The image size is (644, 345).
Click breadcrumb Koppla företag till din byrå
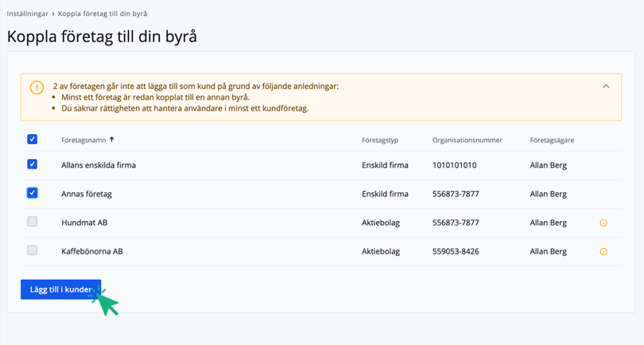point(102,14)
